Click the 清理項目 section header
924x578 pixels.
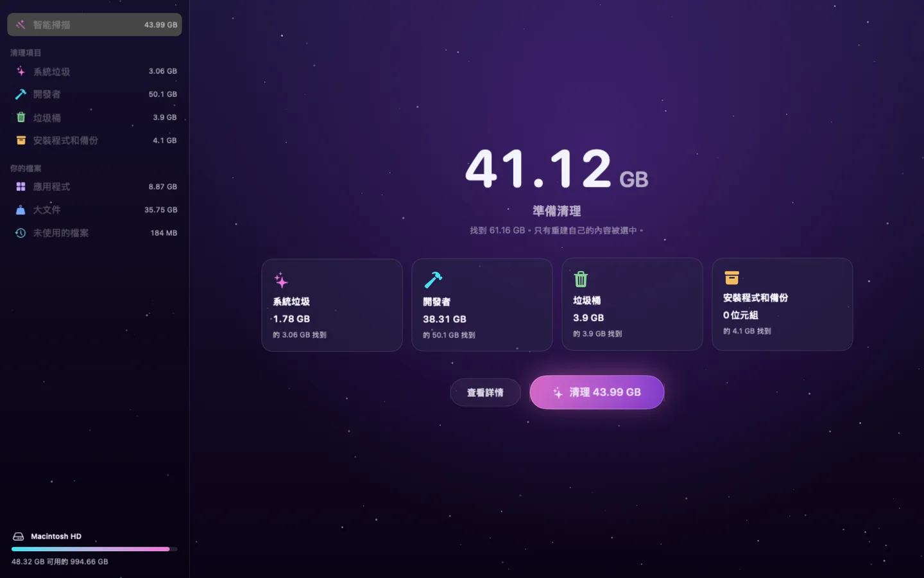(26, 53)
